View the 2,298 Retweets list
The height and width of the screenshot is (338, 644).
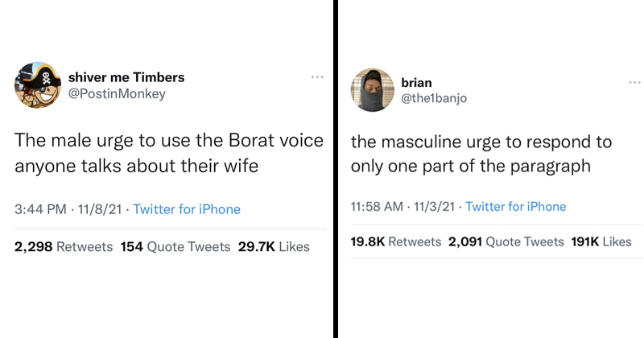click(64, 247)
